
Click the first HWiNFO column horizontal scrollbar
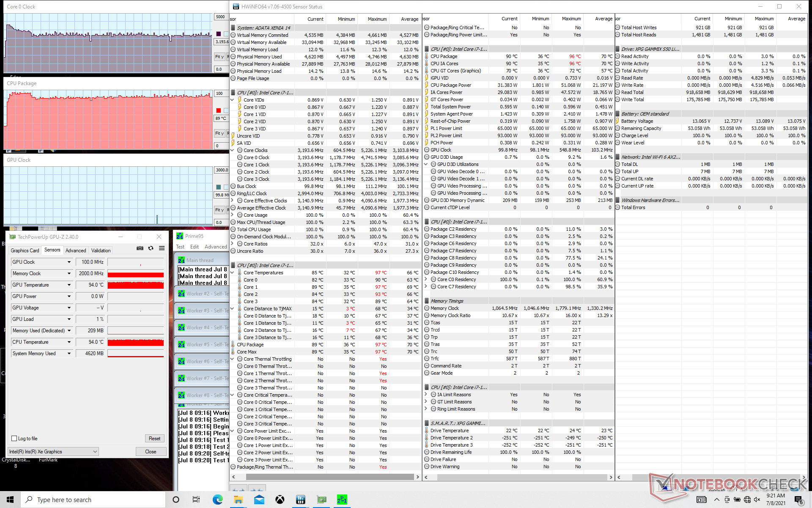click(325, 477)
